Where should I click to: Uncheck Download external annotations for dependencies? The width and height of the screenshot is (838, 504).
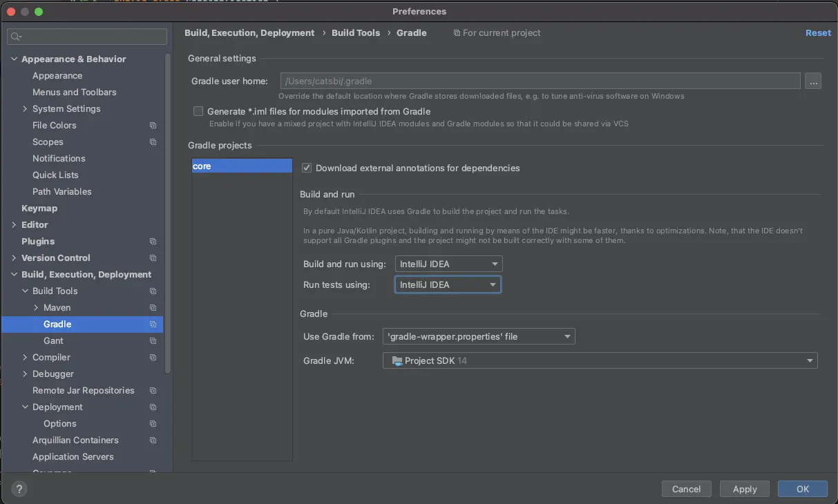[307, 168]
